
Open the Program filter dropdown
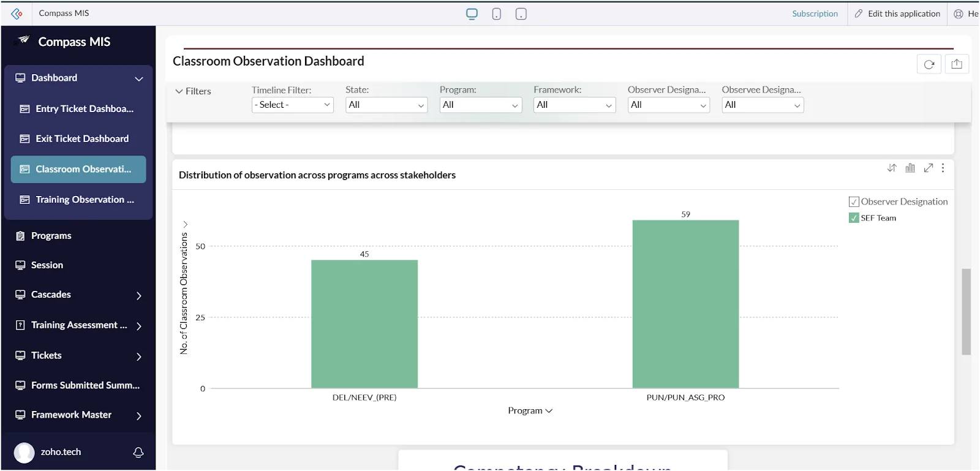pos(481,105)
